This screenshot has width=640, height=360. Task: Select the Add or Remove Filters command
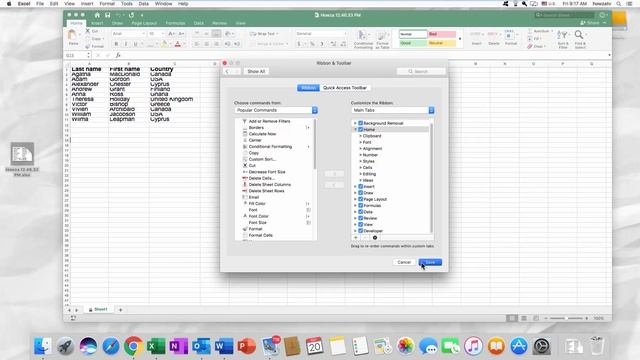coord(269,121)
